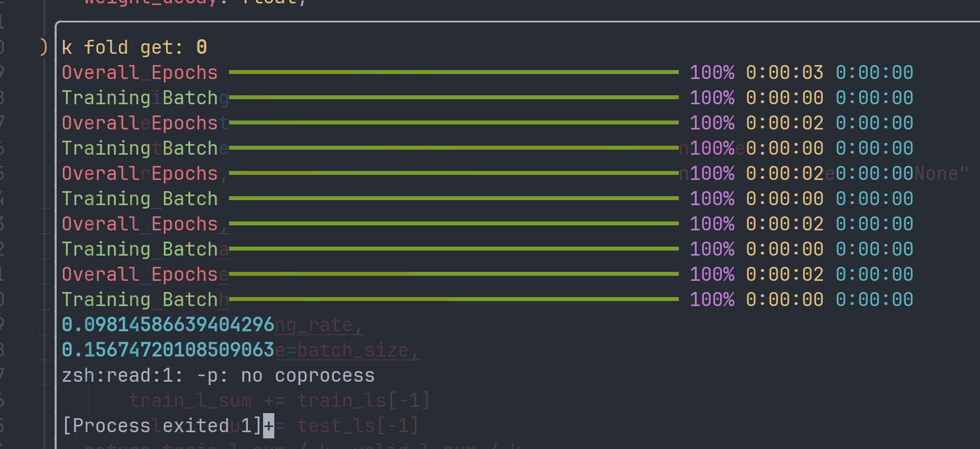The image size is (980, 449).
Task: Click 100% on the first Overall Epochs row
Action: coord(711,72)
